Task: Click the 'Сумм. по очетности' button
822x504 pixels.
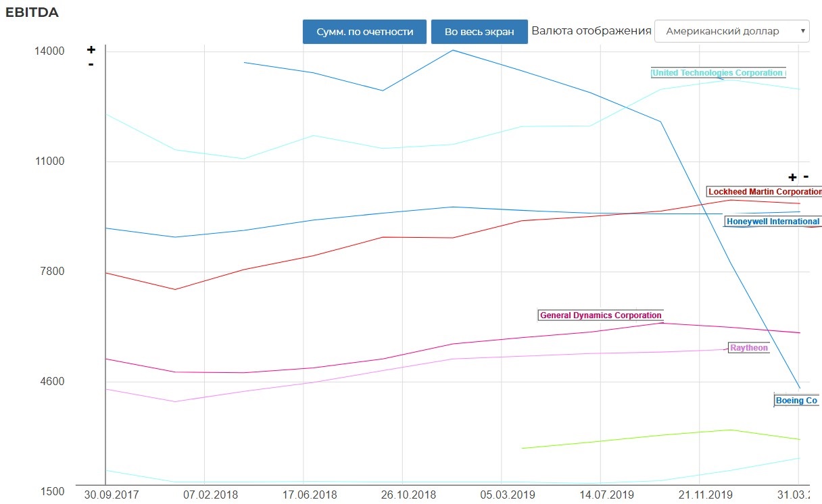Action: point(364,32)
